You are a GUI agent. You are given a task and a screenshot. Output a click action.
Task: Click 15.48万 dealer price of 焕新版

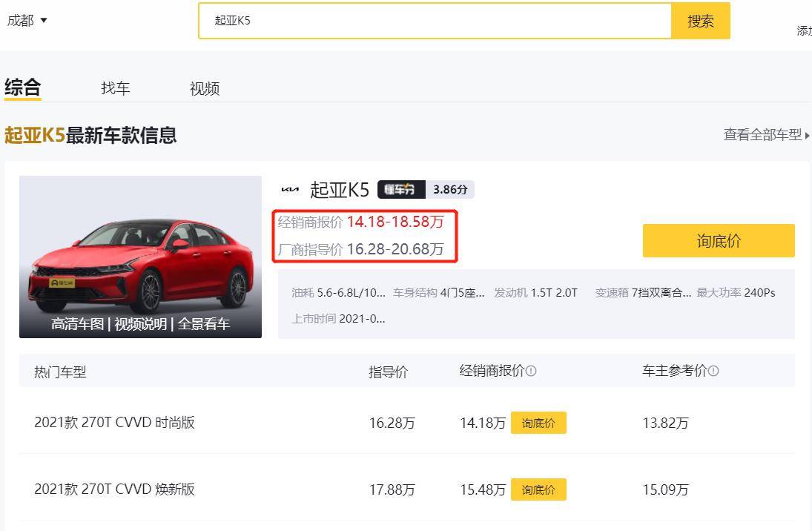point(483,489)
